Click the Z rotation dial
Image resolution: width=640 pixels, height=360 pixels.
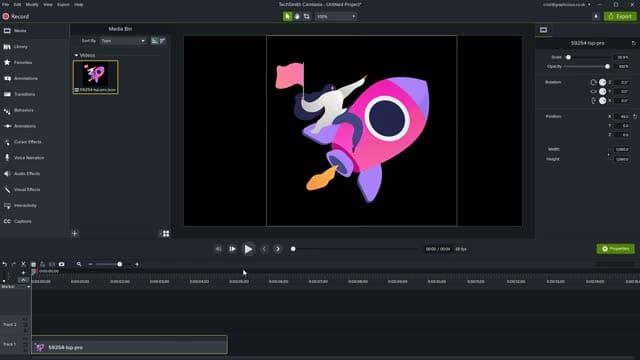[x=602, y=82]
